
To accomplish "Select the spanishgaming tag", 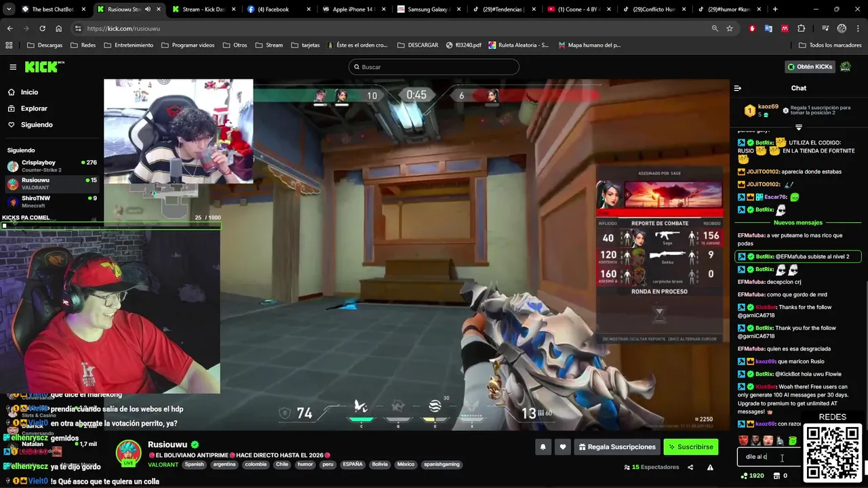I will tap(442, 465).
